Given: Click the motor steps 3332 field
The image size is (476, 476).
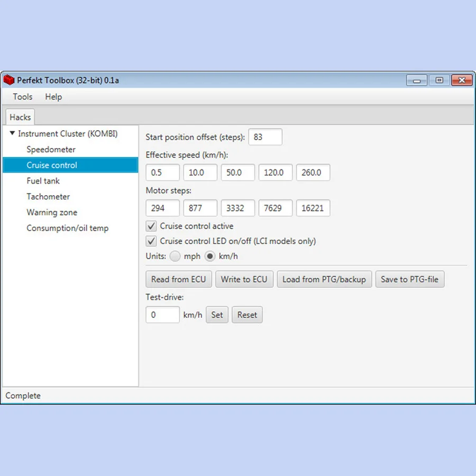Looking at the screenshot, I should pyautogui.click(x=238, y=208).
